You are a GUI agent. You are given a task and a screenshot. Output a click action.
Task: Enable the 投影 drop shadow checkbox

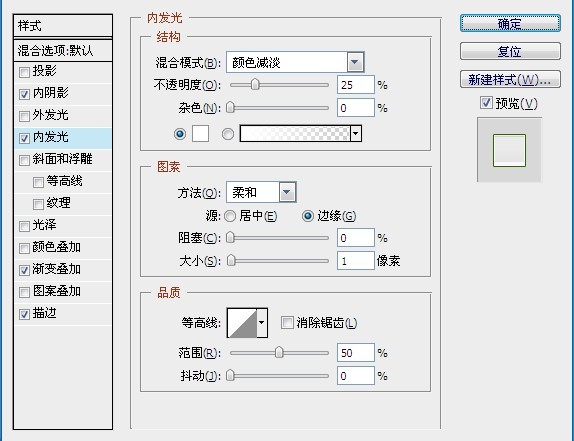[x=24, y=72]
